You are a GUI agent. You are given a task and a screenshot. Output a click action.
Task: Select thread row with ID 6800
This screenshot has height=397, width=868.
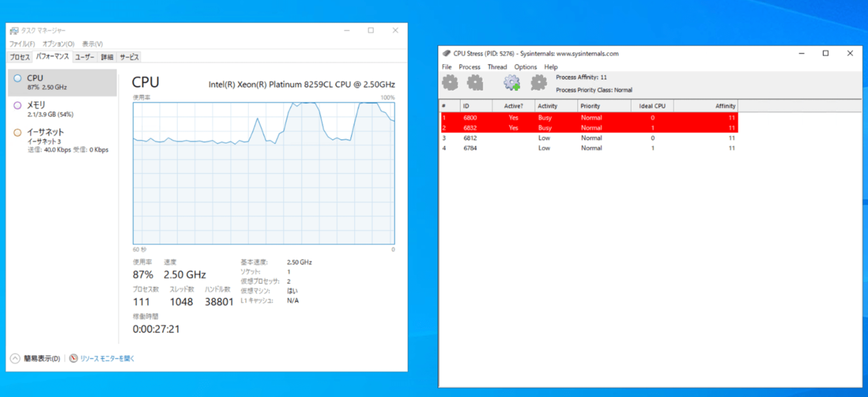coord(589,118)
